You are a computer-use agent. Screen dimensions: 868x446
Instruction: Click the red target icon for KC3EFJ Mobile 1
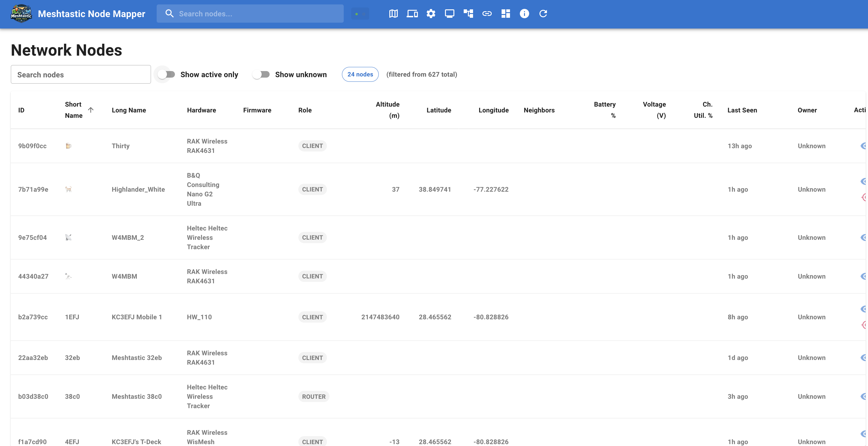pyautogui.click(x=864, y=325)
